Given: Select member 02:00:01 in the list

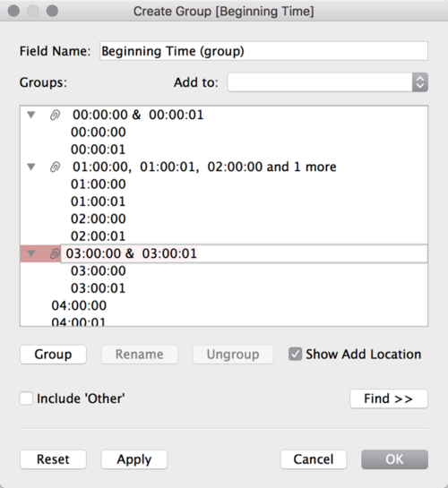Looking at the screenshot, I should coord(98,236).
